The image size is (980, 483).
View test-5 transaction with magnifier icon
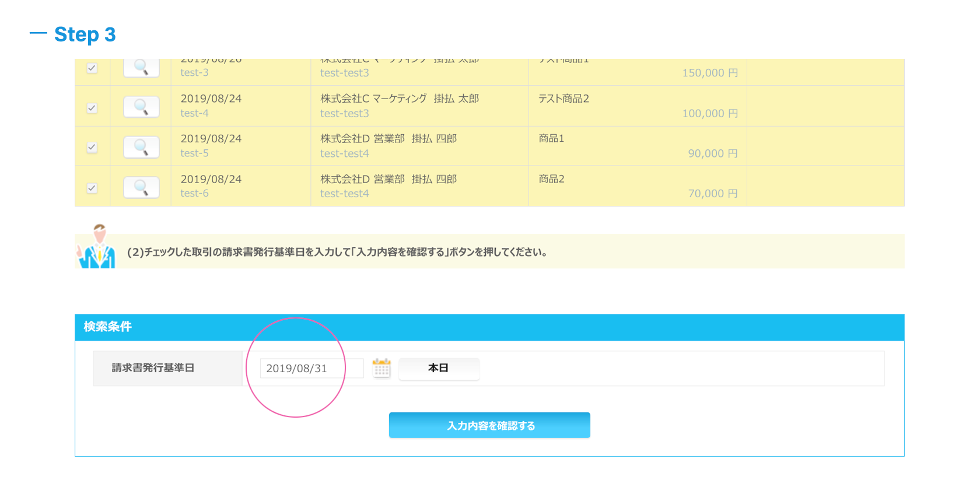tap(141, 147)
